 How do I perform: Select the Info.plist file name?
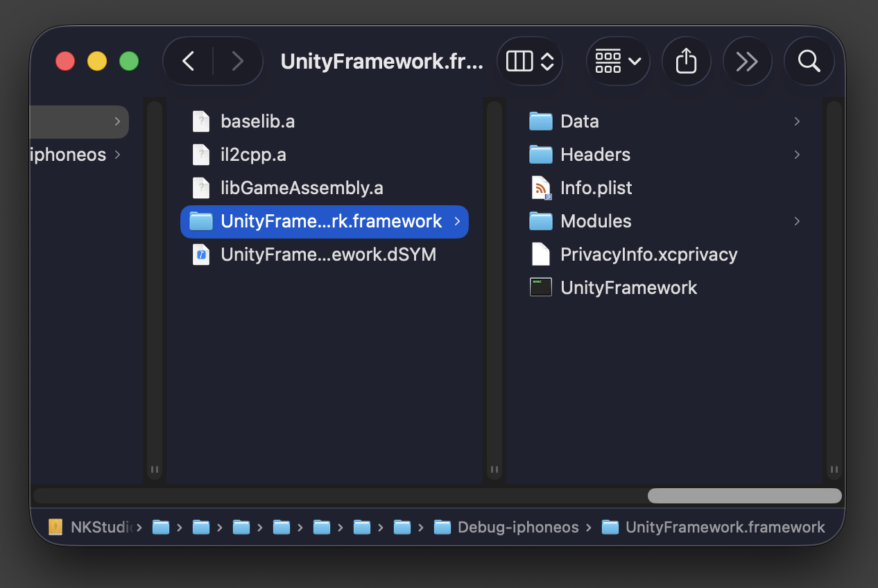[596, 188]
